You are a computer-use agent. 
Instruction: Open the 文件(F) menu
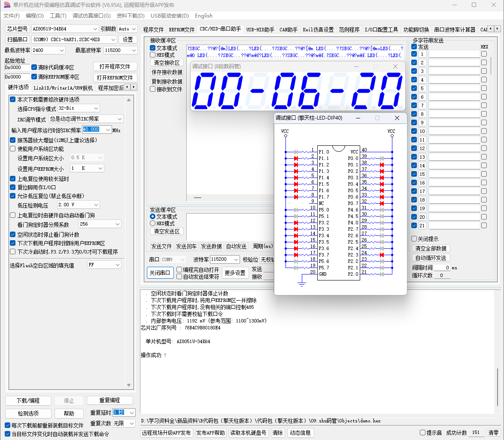tap(12, 16)
